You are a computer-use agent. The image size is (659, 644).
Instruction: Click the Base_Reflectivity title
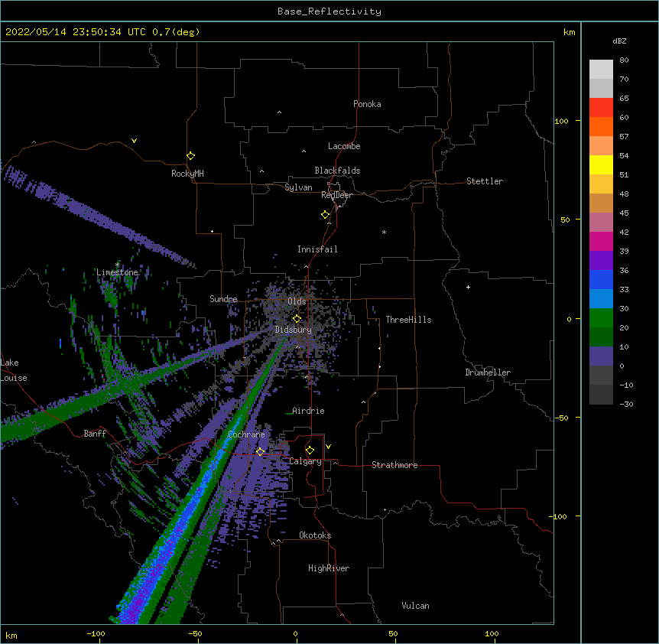[x=329, y=11]
